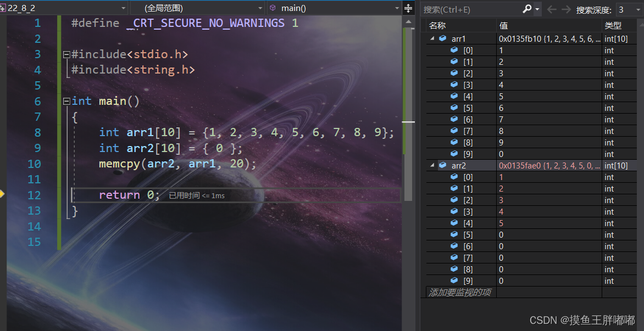Viewport: 644px width, 331px height.
Task: Click the split editor window icon
Action: point(408,8)
